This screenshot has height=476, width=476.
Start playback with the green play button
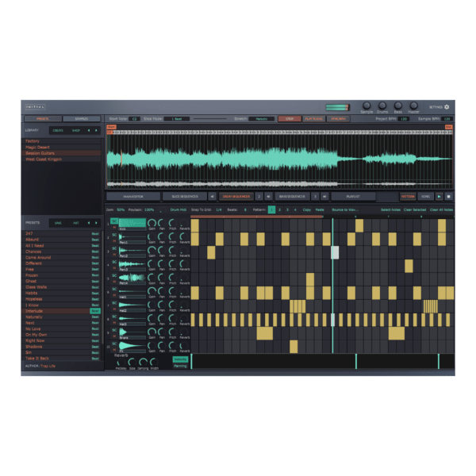[x=439, y=197]
